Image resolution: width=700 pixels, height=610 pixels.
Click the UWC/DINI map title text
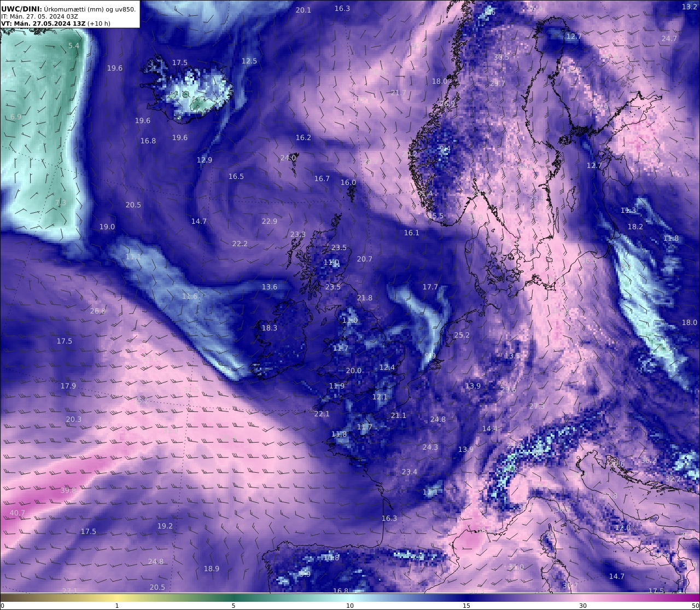tap(68, 9)
